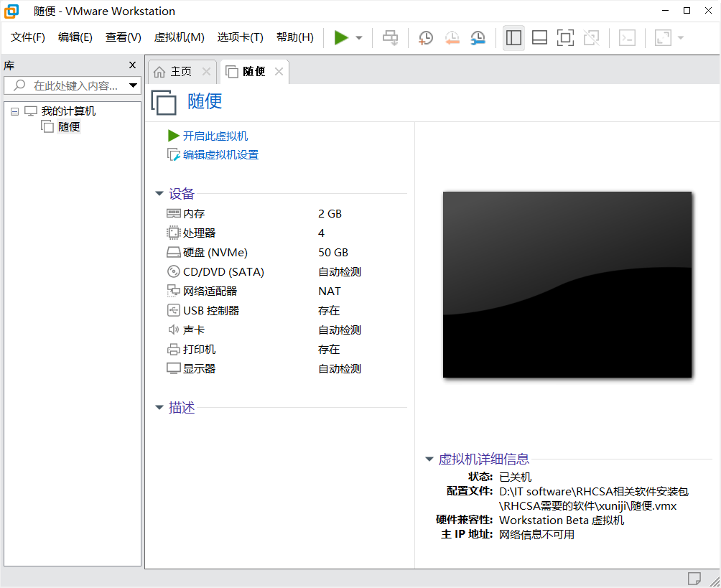Image resolution: width=721 pixels, height=588 pixels.
Task: Open the 文件(F) menu
Action: (x=28, y=37)
